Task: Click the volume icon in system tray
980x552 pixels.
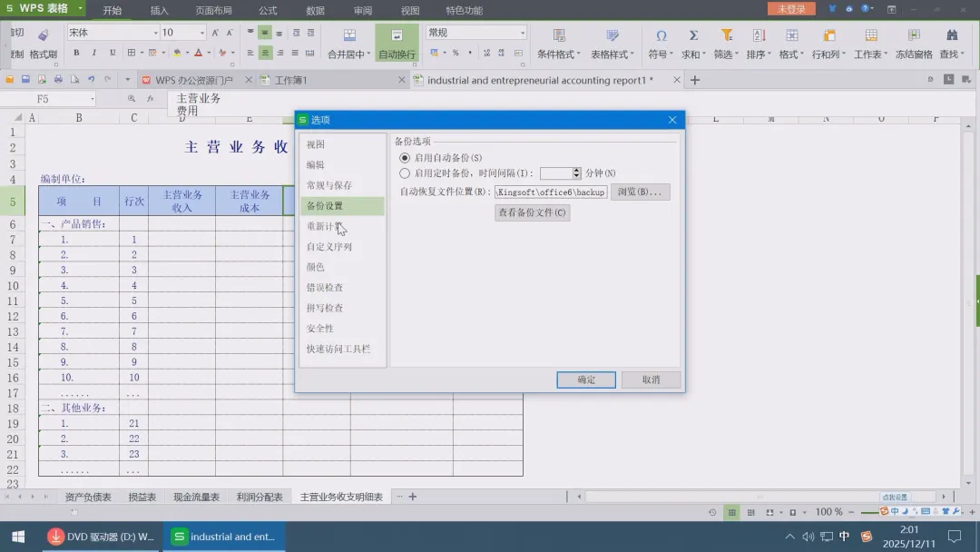Action: pyautogui.click(x=808, y=537)
